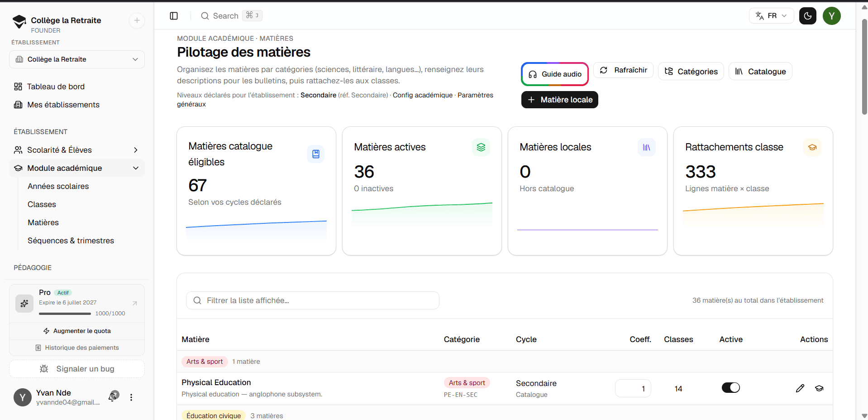Click the Rattachements classe cap icon
This screenshot has height=420, width=868.
point(812,147)
